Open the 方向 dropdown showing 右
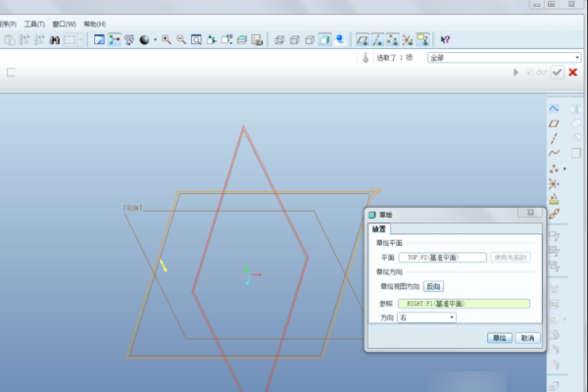The image size is (588, 392). tap(426, 318)
